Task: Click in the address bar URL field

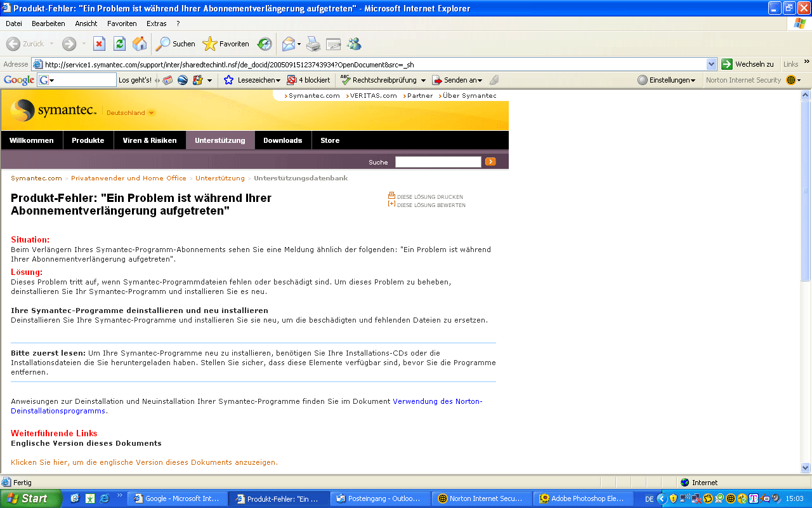Action: [x=374, y=64]
